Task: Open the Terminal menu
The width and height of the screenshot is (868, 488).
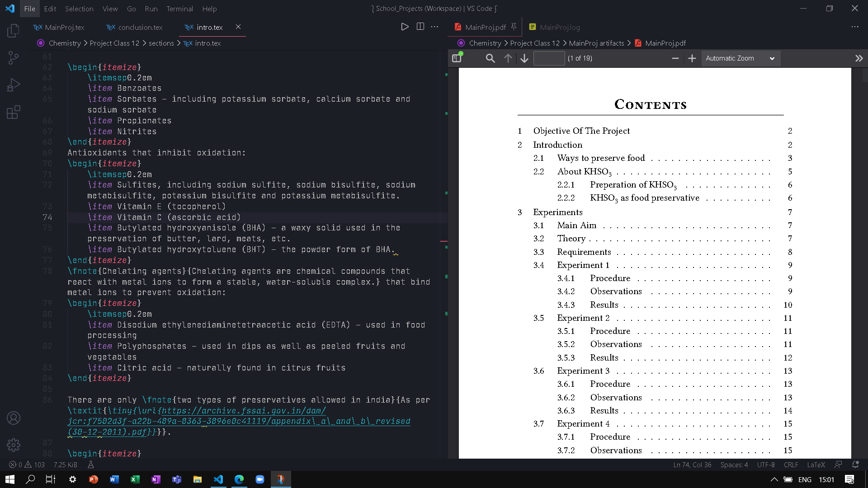Action: click(179, 9)
